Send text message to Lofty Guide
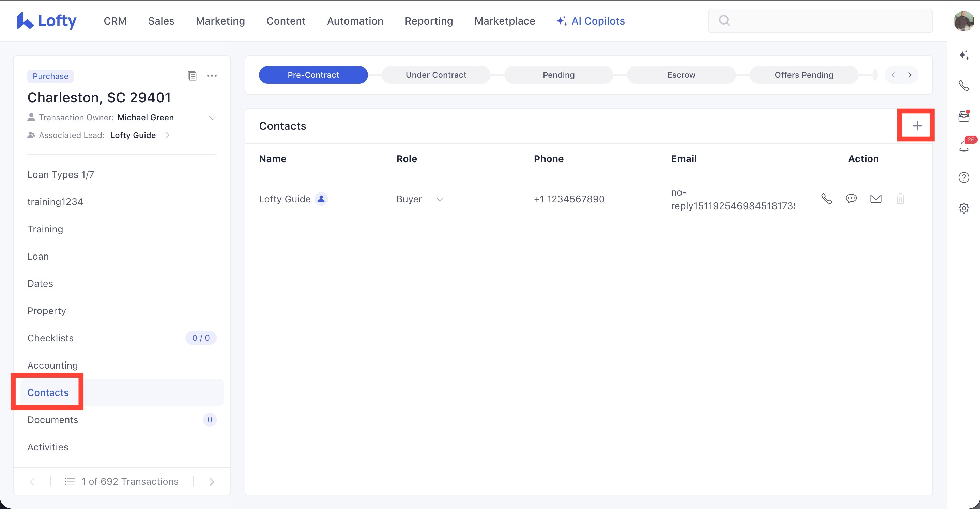This screenshot has width=980, height=509. click(x=851, y=199)
